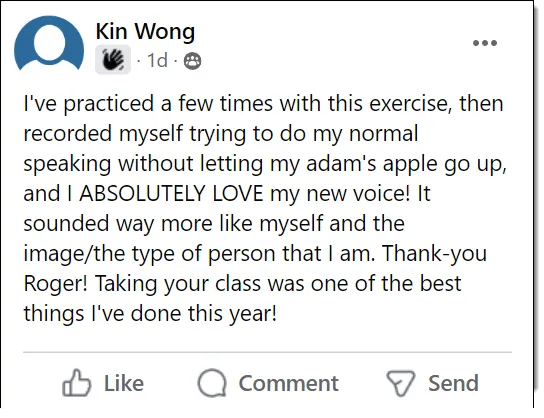Screen dimensions: 544x418
Task: Click the words "ABSOLUTELY LOVE" in the post
Action: pyautogui.click(x=171, y=193)
